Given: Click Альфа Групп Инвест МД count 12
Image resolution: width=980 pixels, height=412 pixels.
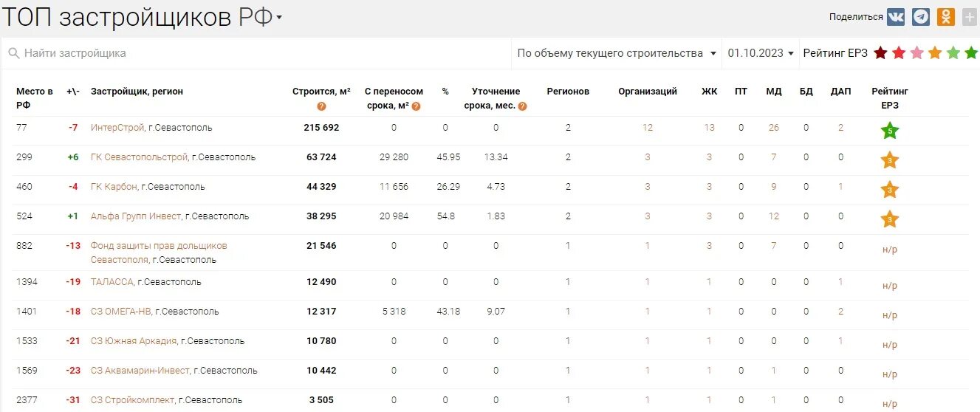Looking at the screenshot, I should (774, 216).
